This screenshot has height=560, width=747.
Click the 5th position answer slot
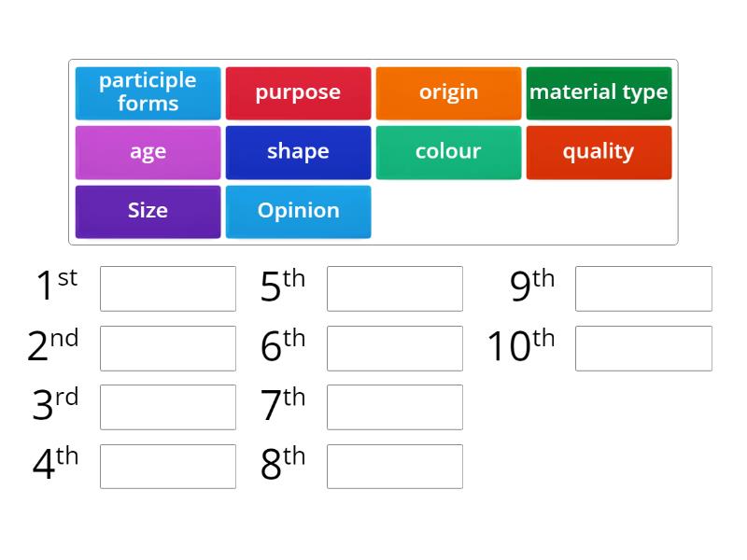pos(394,288)
